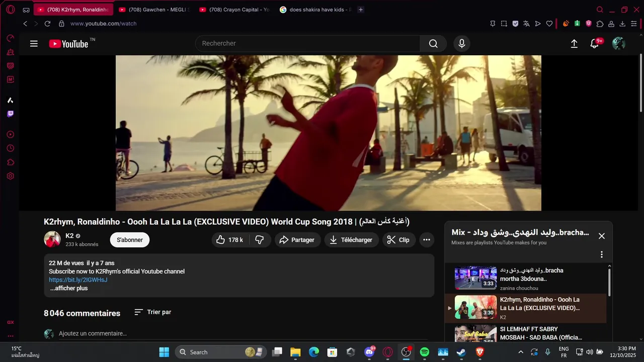Open a new tab with plus
Viewport: 644px width, 362px height.
tap(361, 10)
